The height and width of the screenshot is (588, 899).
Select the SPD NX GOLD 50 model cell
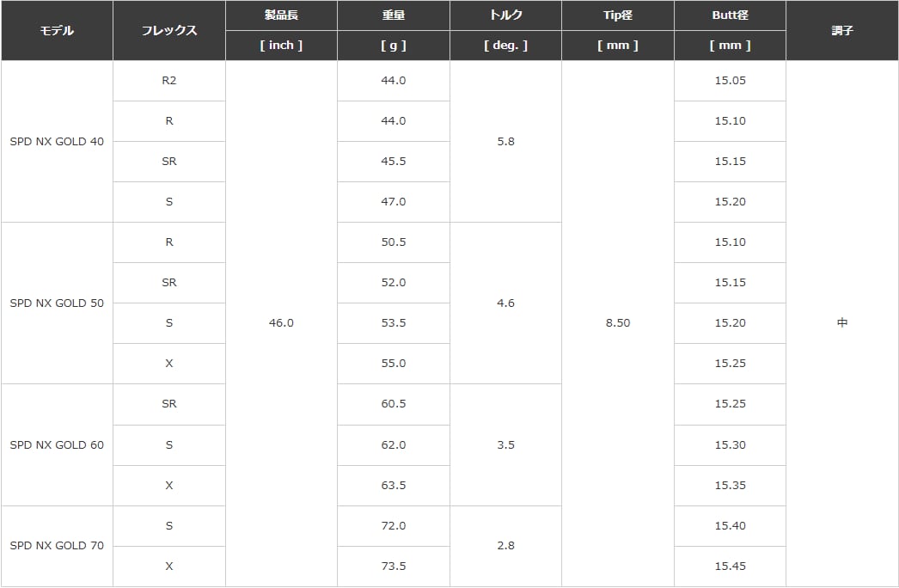tap(57, 303)
